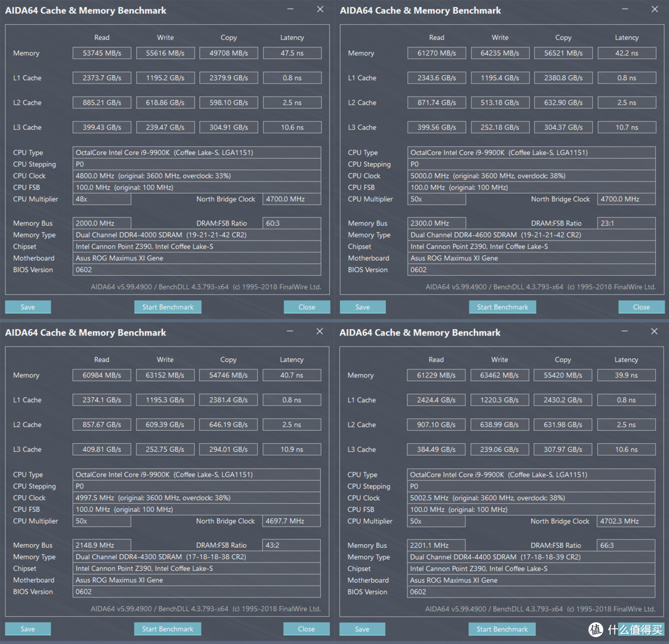Select the memory copy value 54746 MB/s
The height and width of the screenshot is (644, 669).
(228, 376)
